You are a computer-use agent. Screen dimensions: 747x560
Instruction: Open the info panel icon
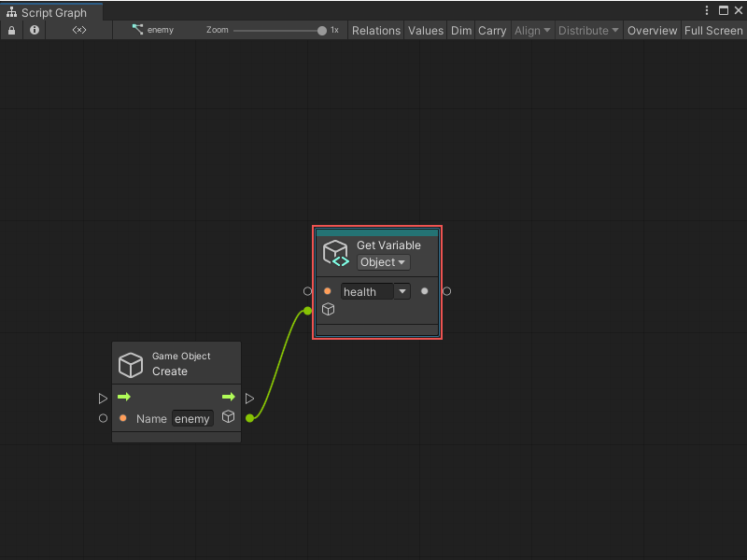point(34,30)
